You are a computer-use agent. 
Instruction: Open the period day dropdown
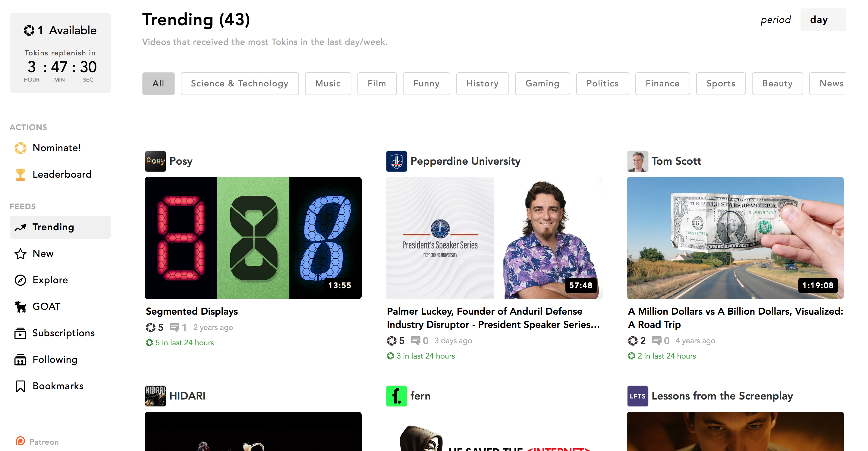point(823,20)
